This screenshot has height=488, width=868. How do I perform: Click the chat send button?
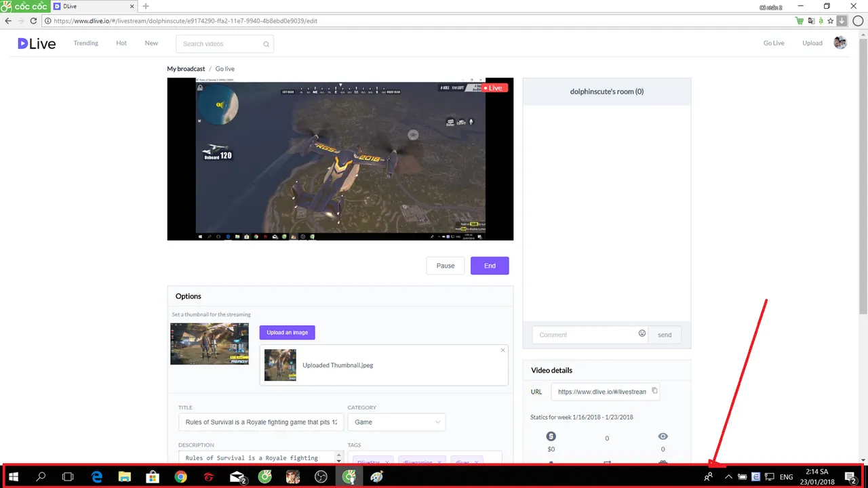click(x=665, y=335)
